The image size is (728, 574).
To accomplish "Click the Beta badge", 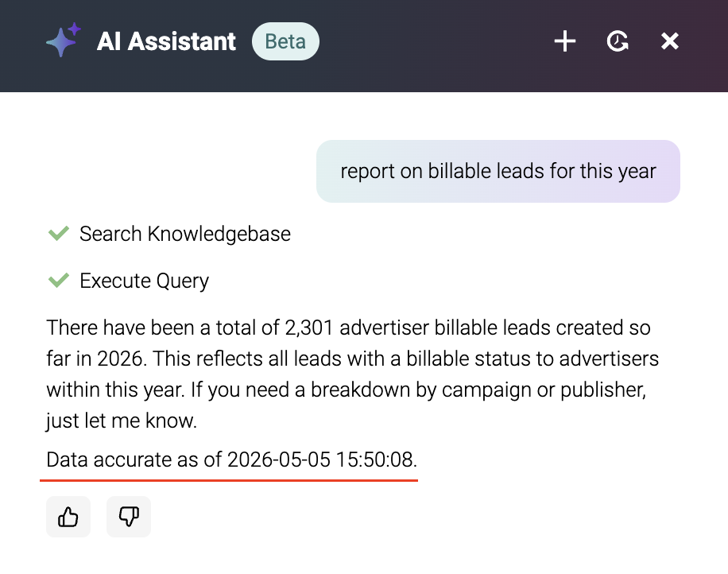I will [x=285, y=41].
